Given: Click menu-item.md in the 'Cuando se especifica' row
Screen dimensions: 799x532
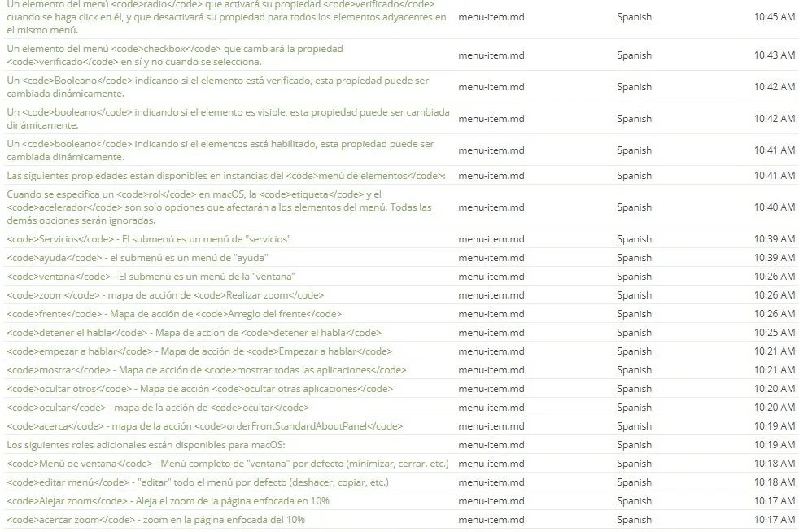Looking at the screenshot, I should [491, 207].
